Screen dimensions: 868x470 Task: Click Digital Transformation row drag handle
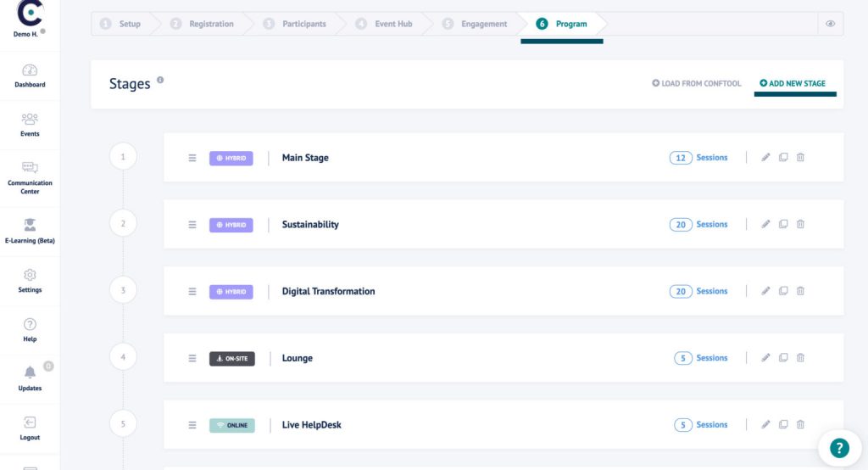(x=192, y=292)
